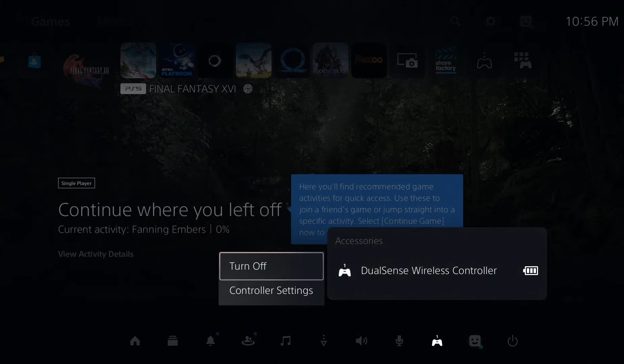Screen dimensions: 624x364
Task: Click the Accessories heading
Action: click(359, 241)
